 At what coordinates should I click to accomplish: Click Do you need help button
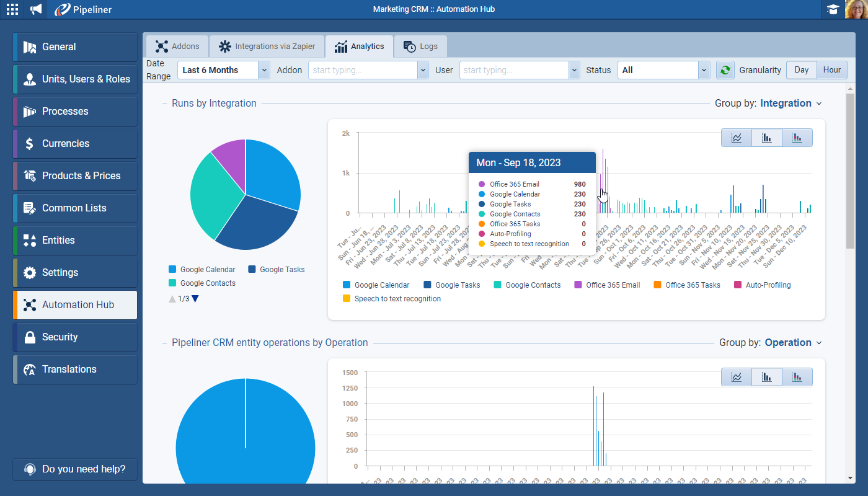click(x=75, y=469)
